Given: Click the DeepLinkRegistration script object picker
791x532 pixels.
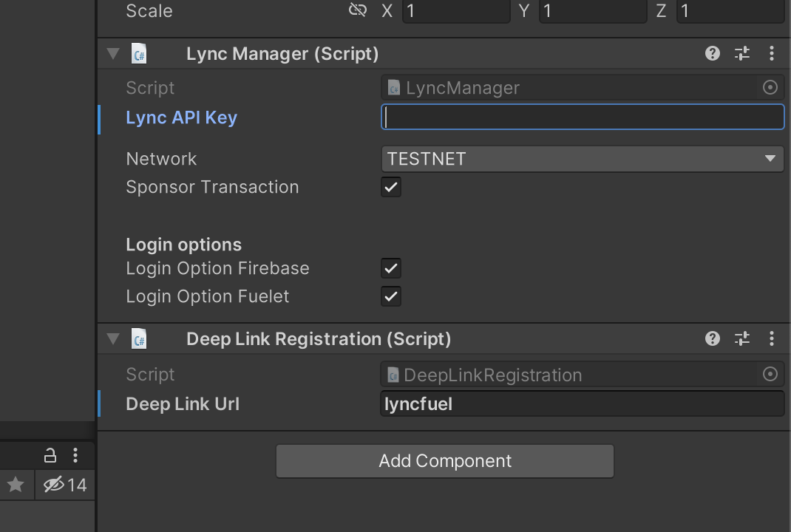Looking at the screenshot, I should coord(770,374).
